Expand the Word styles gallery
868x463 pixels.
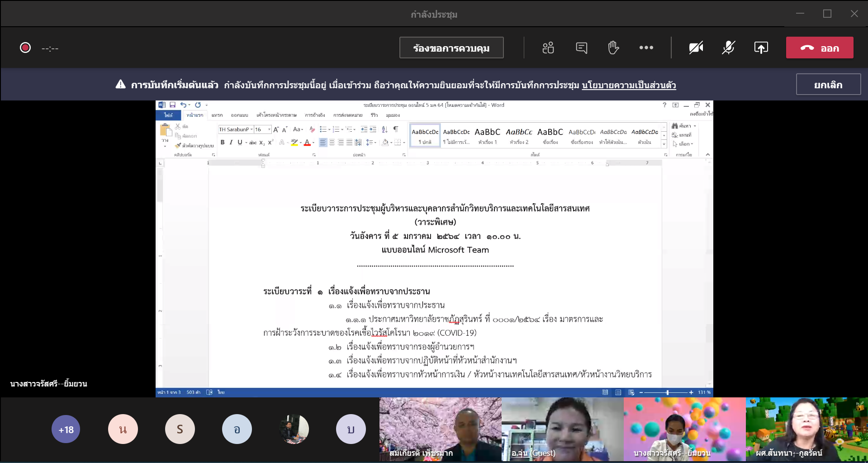pos(664,144)
